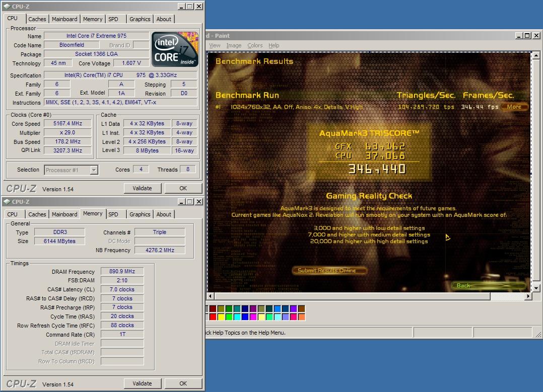Open the About tab in the top CPU-Z window
This screenshot has height=392, width=543.
tap(163, 19)
